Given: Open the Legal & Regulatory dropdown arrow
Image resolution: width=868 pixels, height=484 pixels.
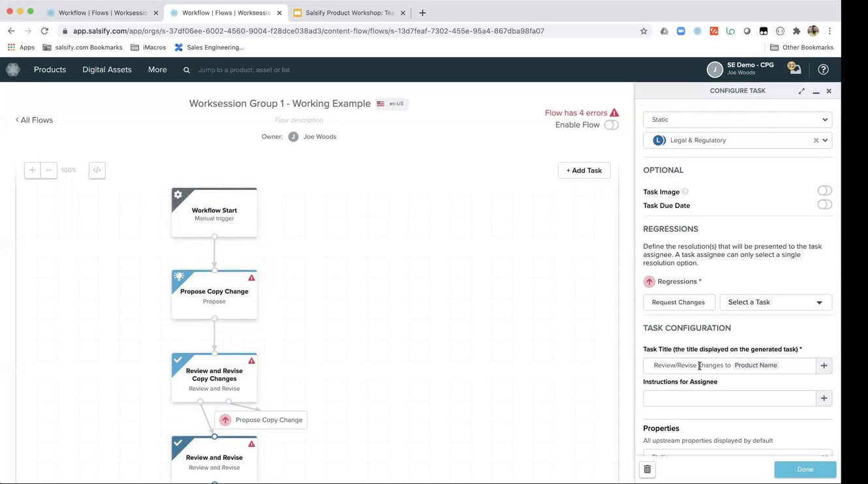Looking at the screenshot, I should 825,140.
